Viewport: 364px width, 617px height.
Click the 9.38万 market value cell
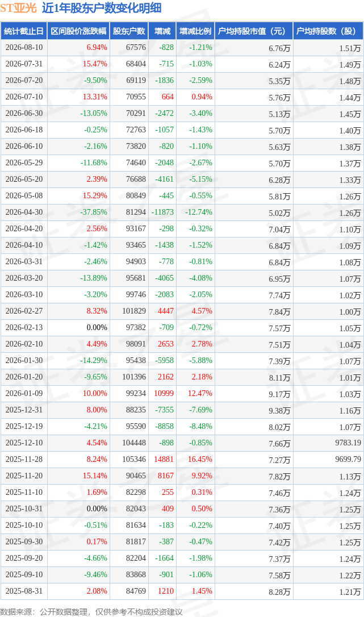(x=279, y=410)
